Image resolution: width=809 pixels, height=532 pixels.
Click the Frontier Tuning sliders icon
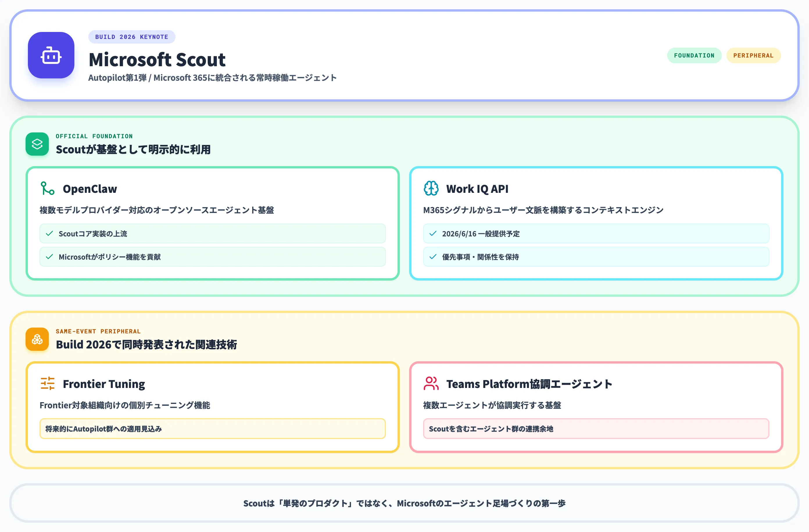click(47, 383)
